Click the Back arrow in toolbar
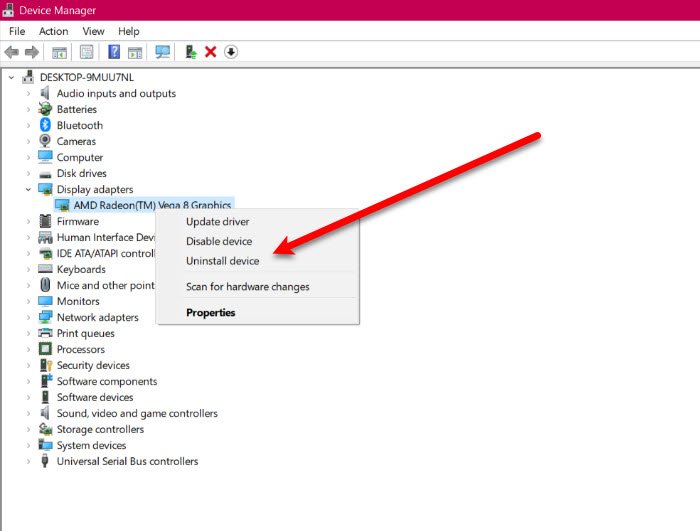This screenshot has width=700, height=531. click(x=12, y=52)
